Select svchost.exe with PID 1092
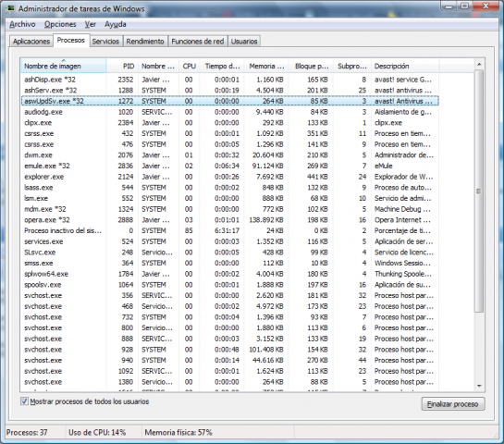 [x=230, y=371]
